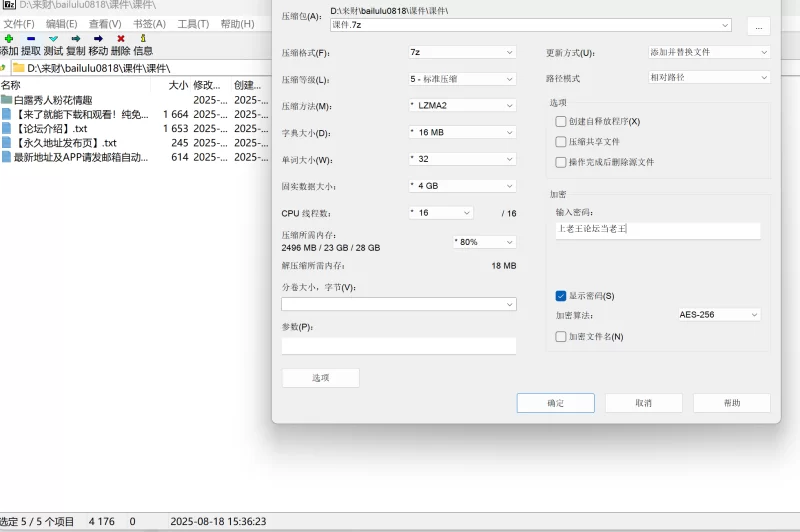Click the Info (信息) toolbar icon
This screenshot has width=800, height=532.
(x=143, y=38)
